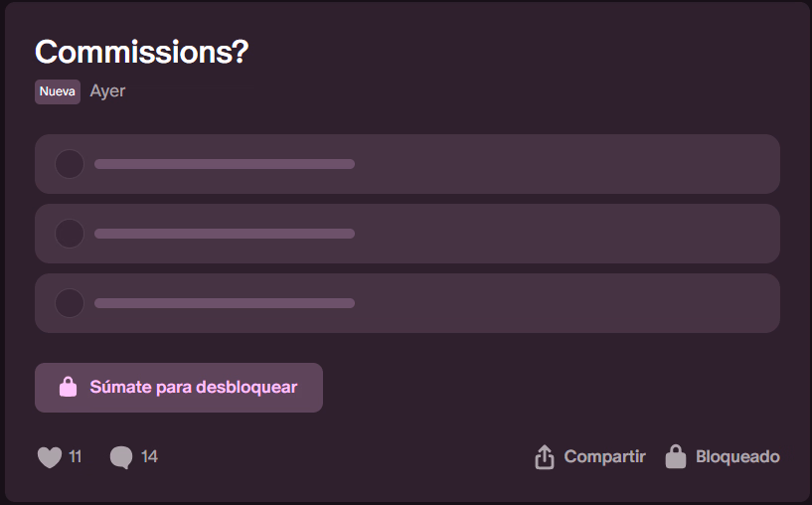Click the pink lock icon on the unlock button
Screen dimensions: 812x505
[x=68, y=387]
